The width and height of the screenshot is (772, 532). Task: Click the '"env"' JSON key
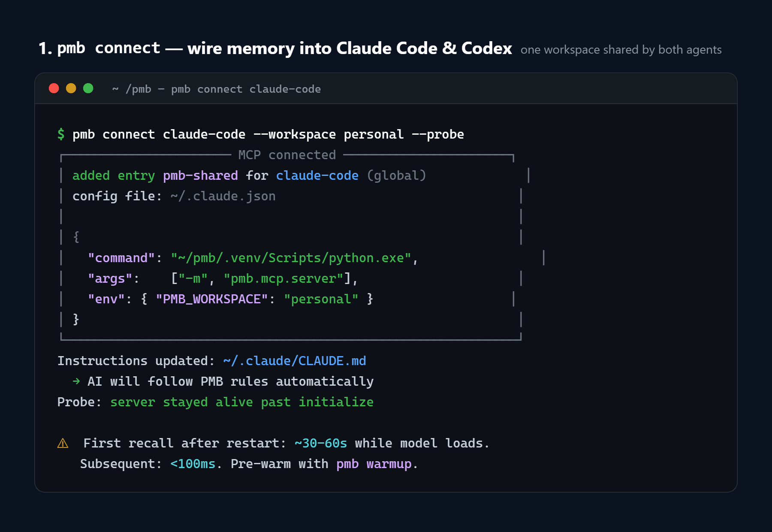(x=106, y=299)
